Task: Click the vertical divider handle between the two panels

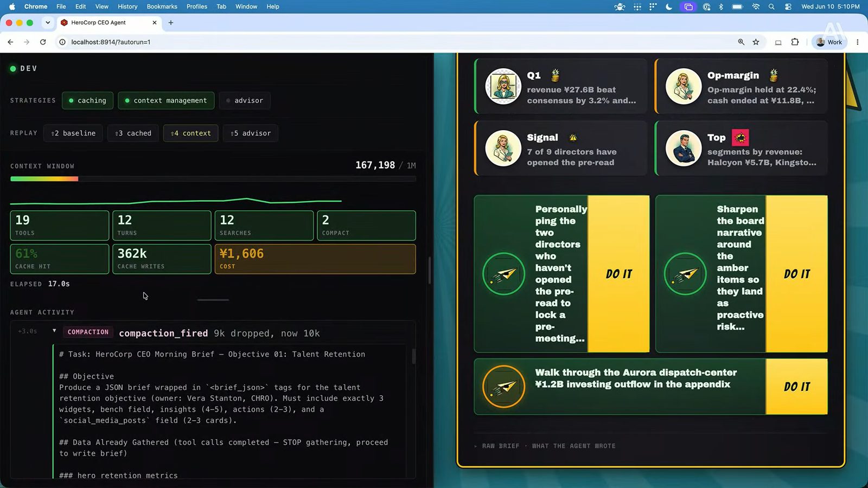Action: [430, 270]
